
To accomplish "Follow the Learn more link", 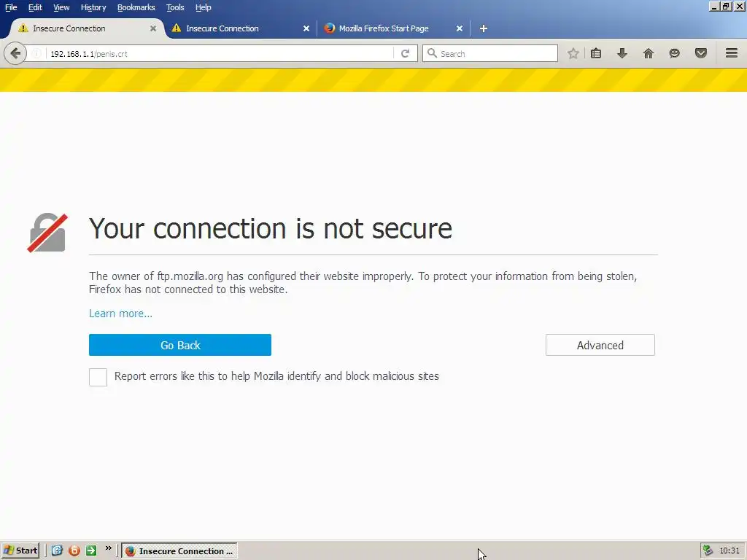I will (120, 314).
